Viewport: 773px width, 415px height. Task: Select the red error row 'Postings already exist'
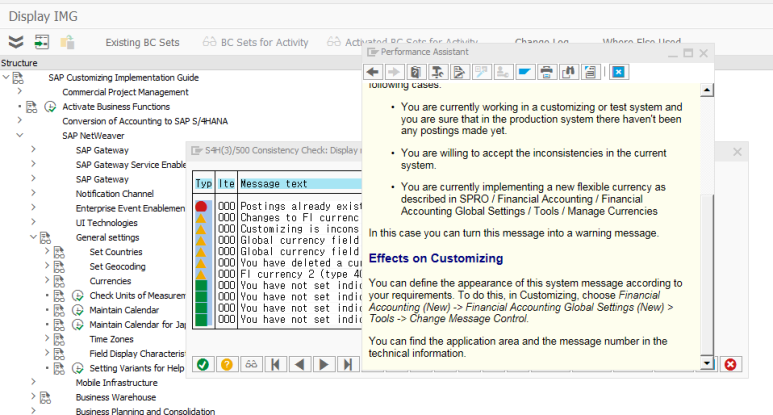coord(278,206)
